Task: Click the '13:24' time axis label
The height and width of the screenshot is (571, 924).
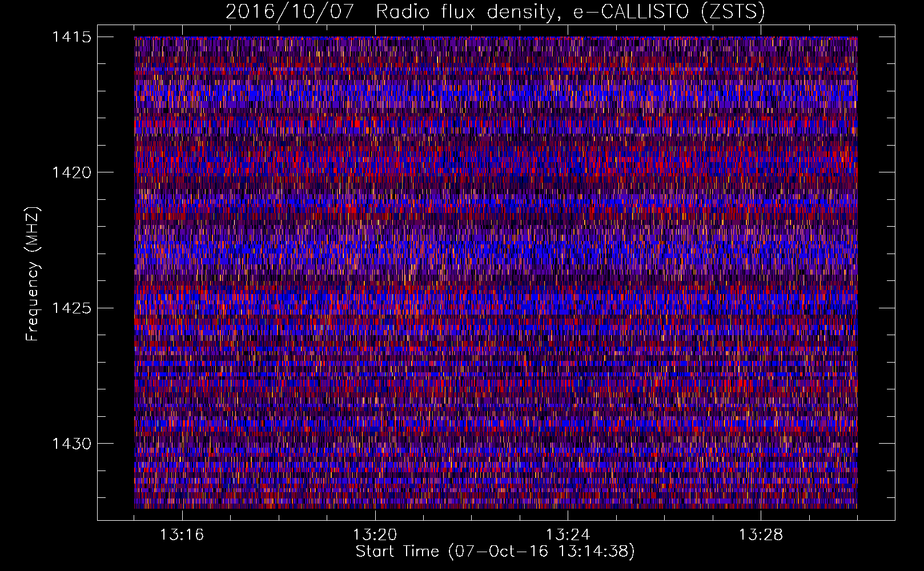Action: (568, 535)
